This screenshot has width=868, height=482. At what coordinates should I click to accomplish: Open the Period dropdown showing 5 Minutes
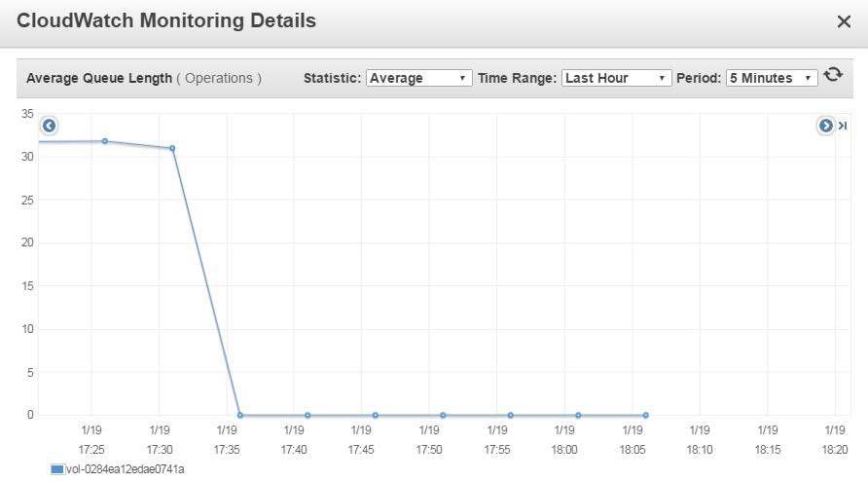click(772, 78)
